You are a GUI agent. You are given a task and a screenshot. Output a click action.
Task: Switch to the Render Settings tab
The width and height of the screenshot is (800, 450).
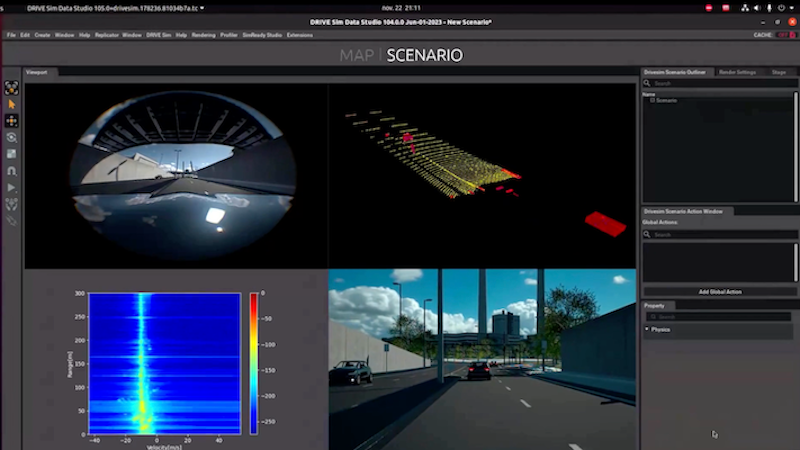(737, 72)
